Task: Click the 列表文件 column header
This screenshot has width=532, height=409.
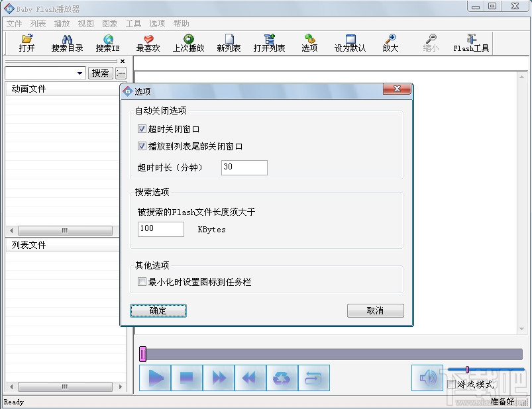Action: 62,245
